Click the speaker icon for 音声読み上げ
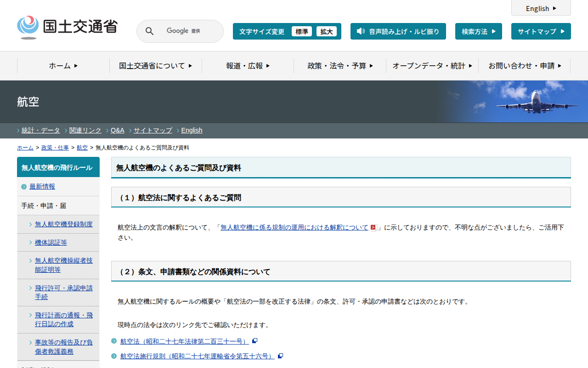 (361, 31)
